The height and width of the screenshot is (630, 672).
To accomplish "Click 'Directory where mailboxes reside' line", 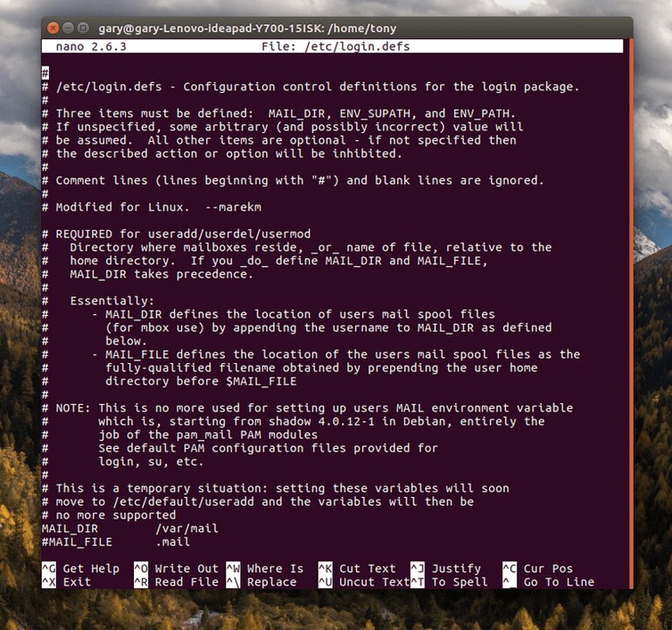I will point(297,247).
